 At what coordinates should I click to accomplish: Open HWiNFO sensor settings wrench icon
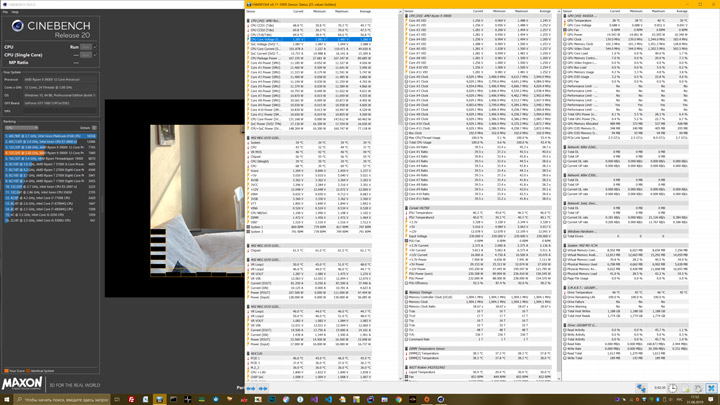(698, 388)
